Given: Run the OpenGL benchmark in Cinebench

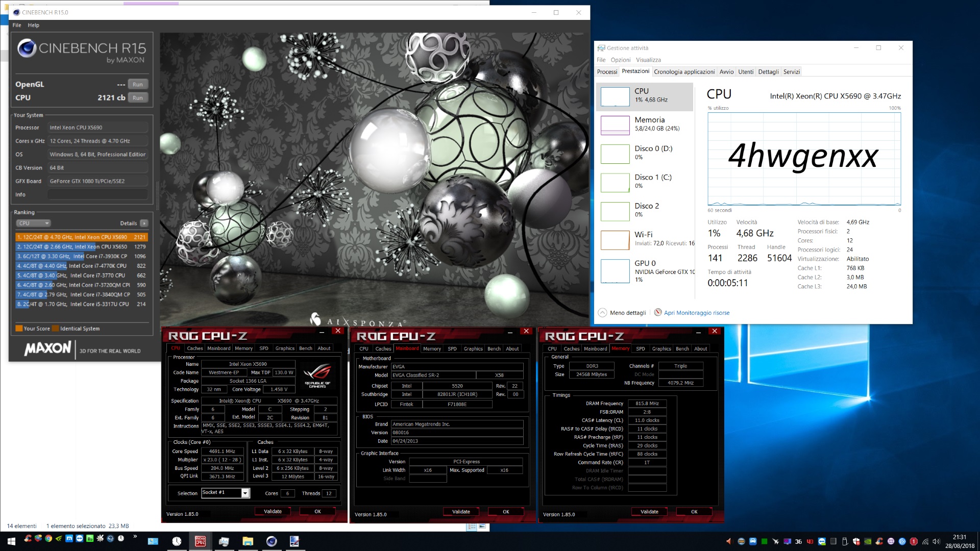Looking at the screenshot, I should [x=138, y=85].
